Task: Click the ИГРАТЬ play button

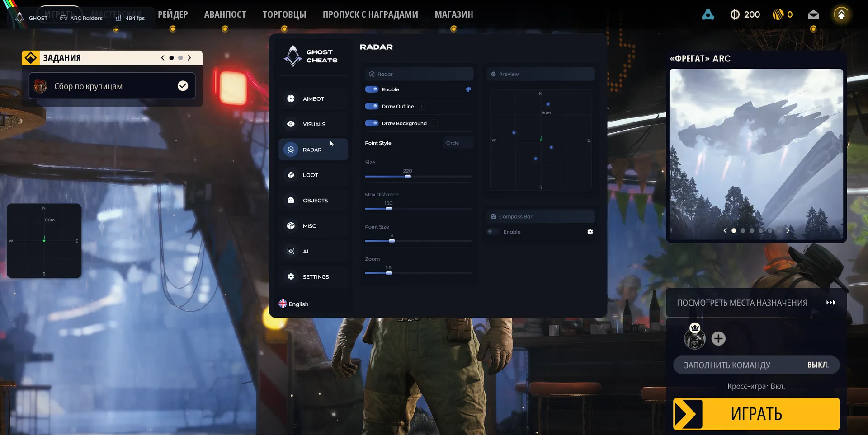Action: 756,414
